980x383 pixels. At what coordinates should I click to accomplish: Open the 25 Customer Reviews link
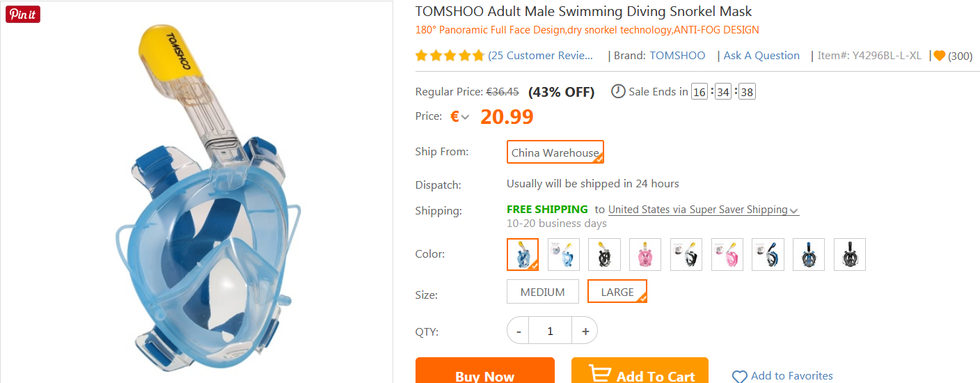coord(541,56)
